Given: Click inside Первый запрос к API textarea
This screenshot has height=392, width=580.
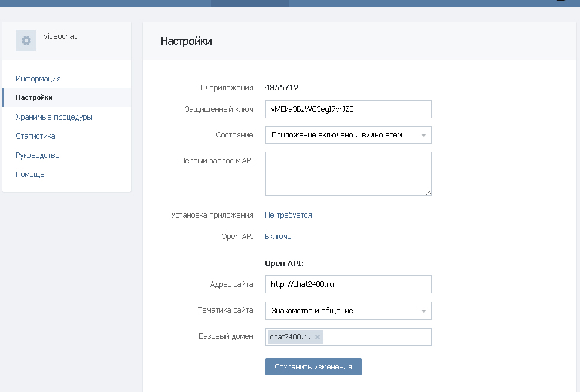Looking at the screenshot, I should pos(349,174).
